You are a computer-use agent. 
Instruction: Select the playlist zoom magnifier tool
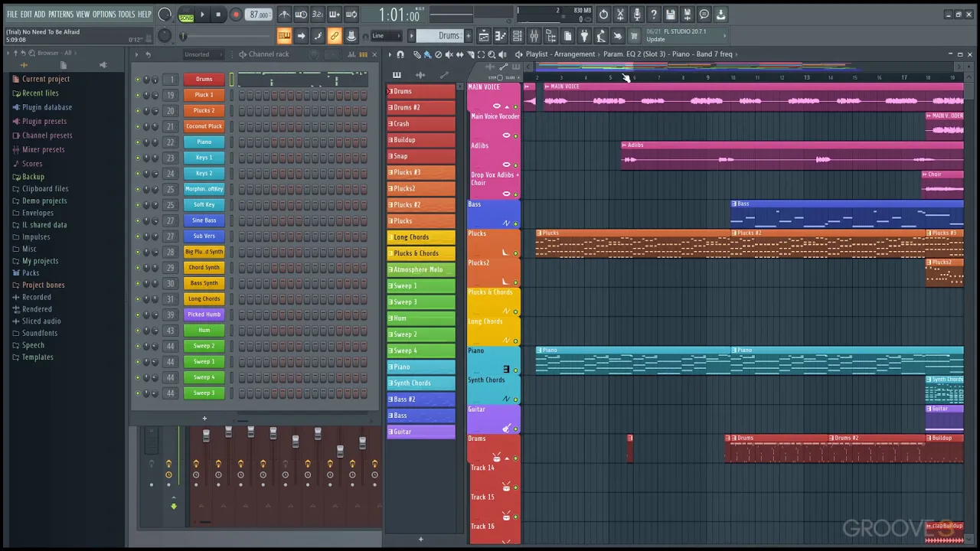(x=492, y=54)
